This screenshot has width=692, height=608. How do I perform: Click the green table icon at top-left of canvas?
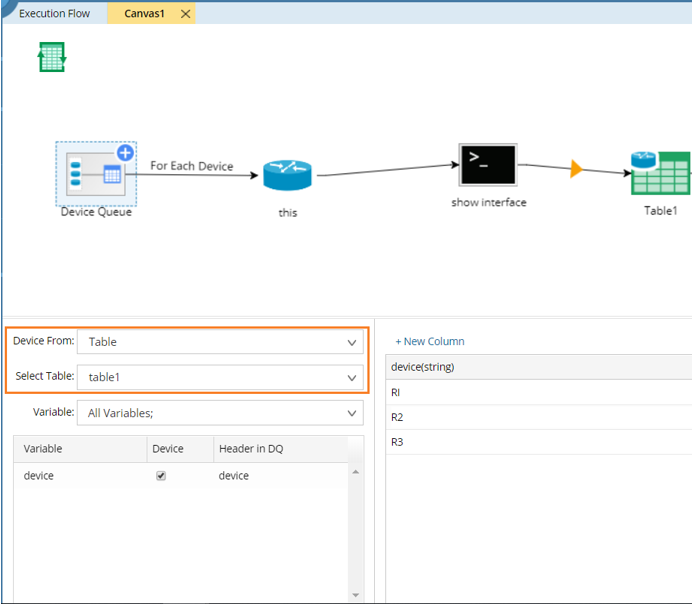[x=52, y=57]
